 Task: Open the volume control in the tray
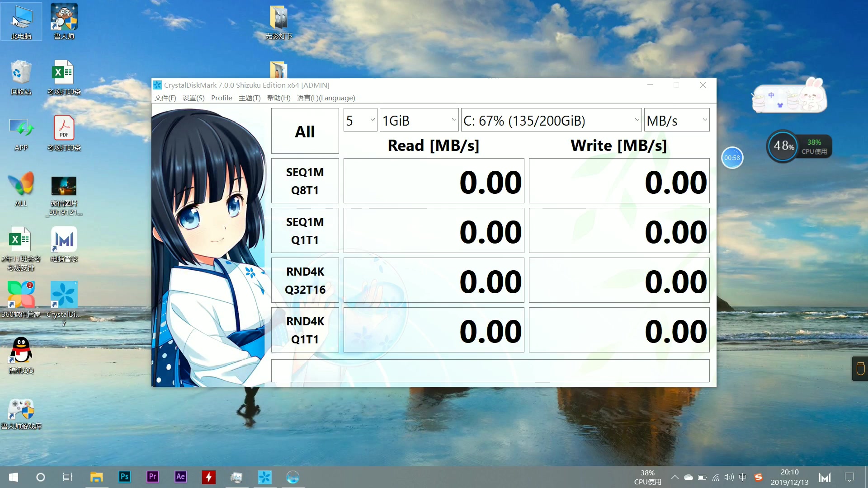pyautogui.click(x=729, y=477)
